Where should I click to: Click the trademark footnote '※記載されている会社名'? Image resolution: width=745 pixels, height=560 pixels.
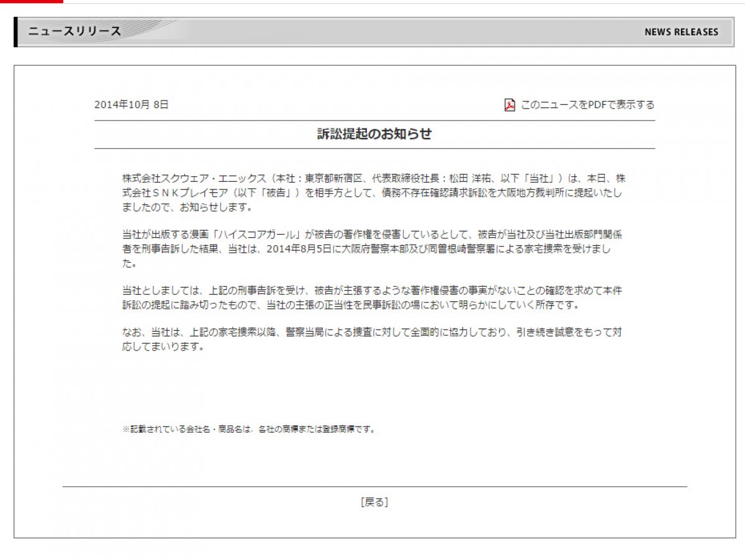250,429
